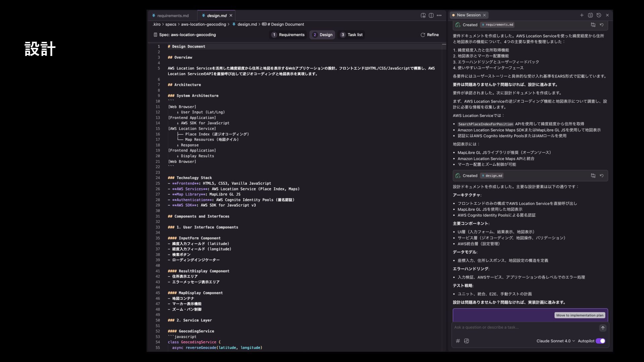The height and width of the screenshot is (362, 644).
Task: Open the requirements.md file chip in chat
Action: [x=497, y=25]
